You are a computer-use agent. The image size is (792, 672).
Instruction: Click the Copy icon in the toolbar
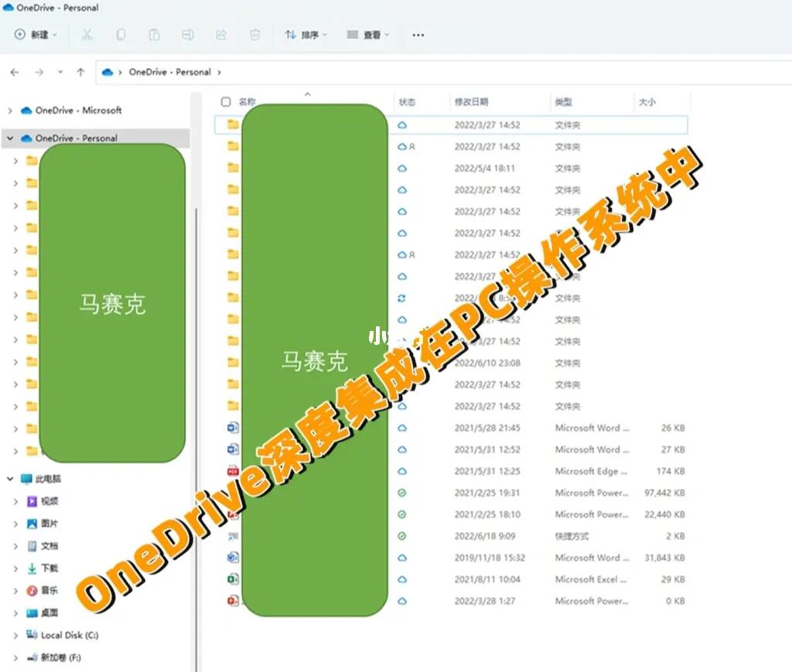coord(121,34)
